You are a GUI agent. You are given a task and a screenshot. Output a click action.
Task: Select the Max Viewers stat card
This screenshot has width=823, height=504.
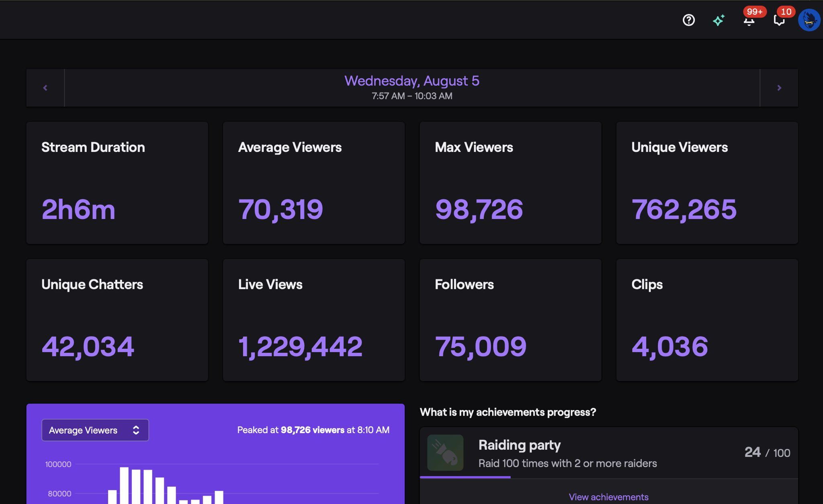[510, 183]
